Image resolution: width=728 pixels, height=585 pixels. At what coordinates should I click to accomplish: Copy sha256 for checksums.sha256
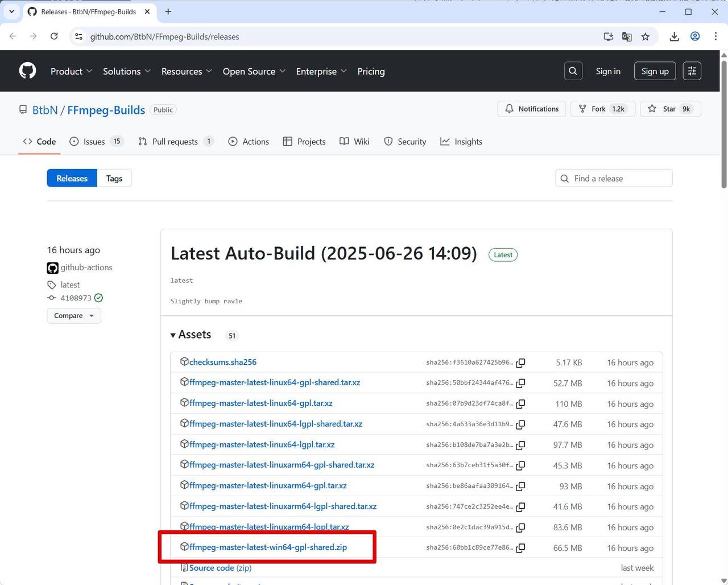[x=520, y=362]
